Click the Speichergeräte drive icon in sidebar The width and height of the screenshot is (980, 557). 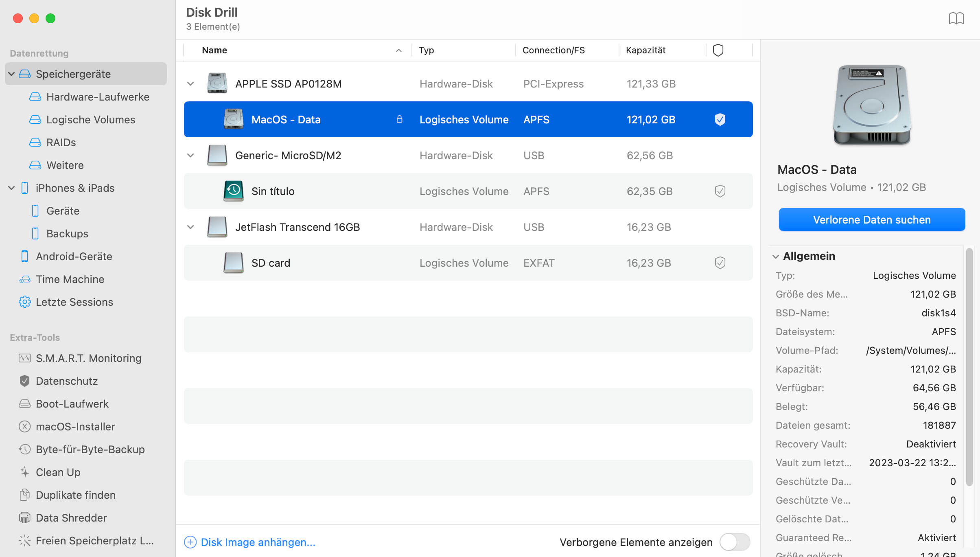pyautogui.click(x=25, y=74)
